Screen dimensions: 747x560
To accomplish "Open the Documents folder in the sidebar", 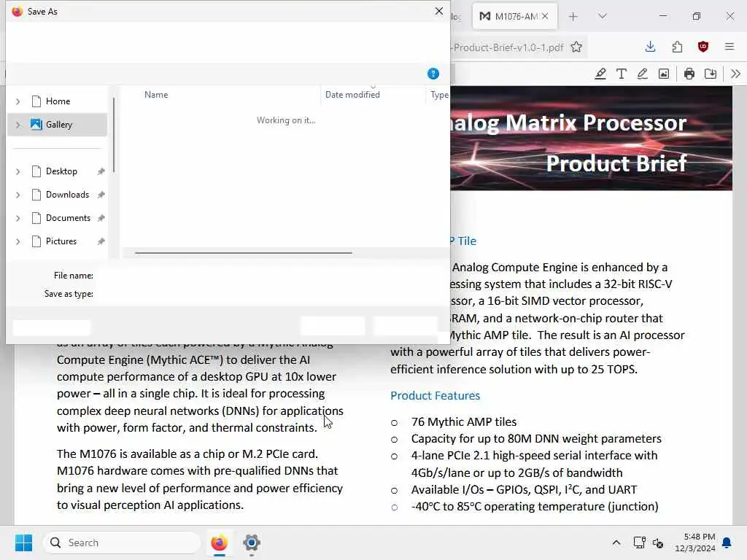I will tap(68, 217).
